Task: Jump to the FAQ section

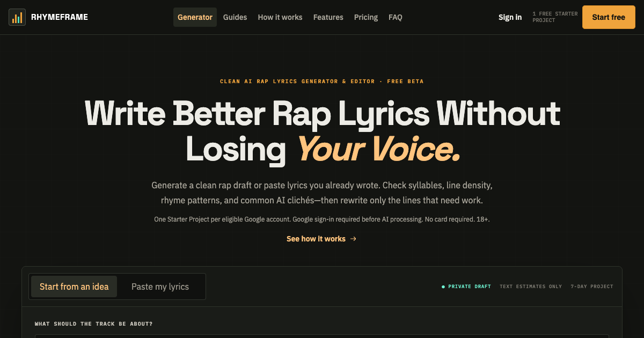Action: tap(396, 17)
